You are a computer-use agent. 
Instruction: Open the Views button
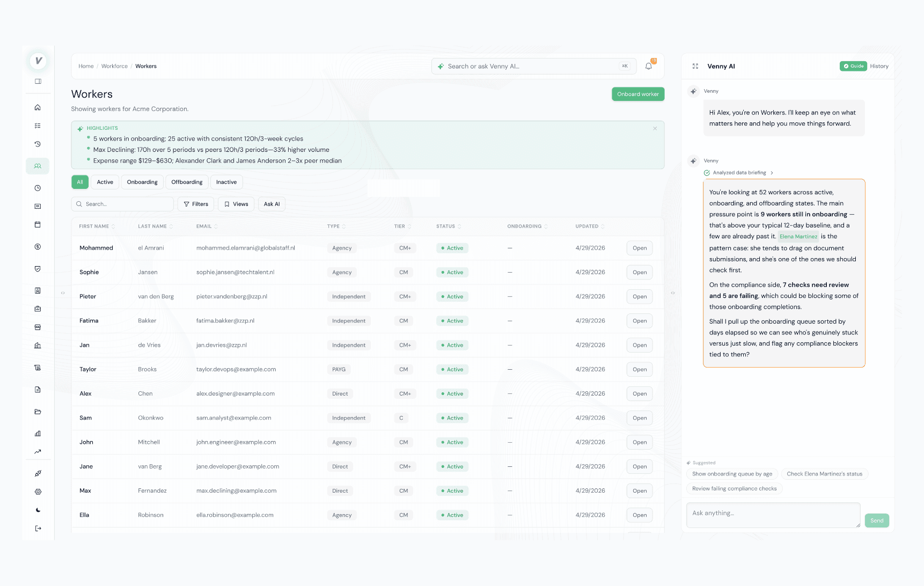pyautogui.click(x=236, y=204)
